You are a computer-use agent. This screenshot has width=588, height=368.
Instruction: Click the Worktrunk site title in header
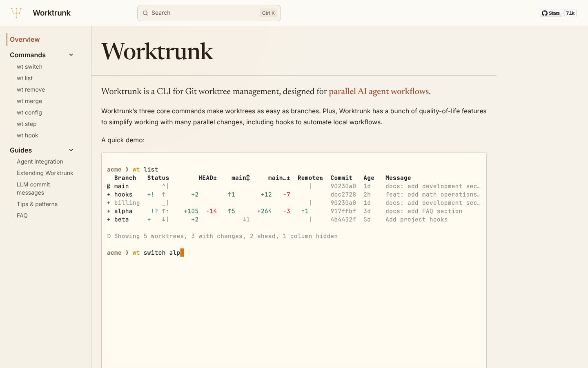click(x=51, y=13)
